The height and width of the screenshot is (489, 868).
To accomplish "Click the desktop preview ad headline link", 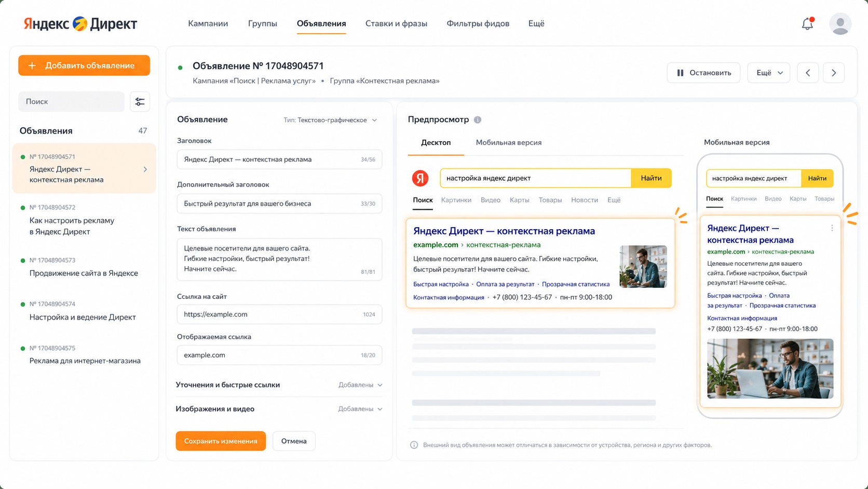I will click(x=504, y=231).
